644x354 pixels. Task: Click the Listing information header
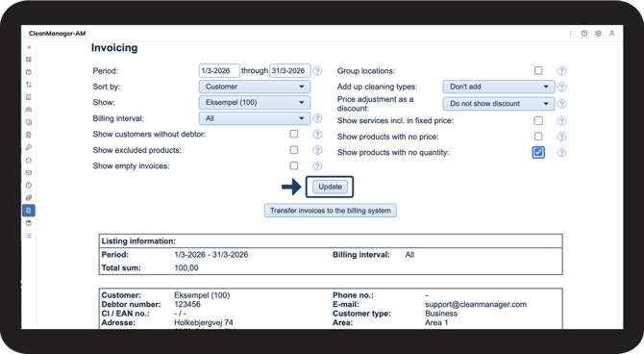click(138, 240)
